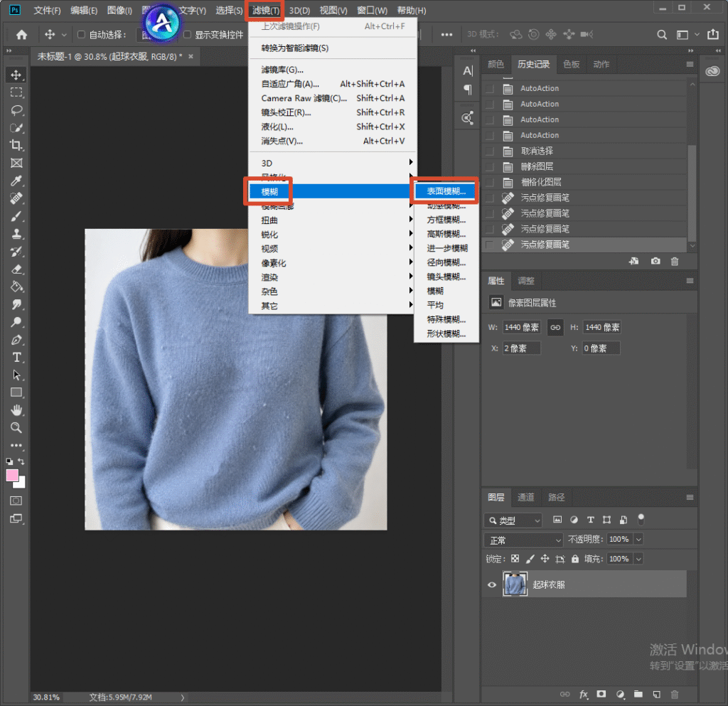Open the layer style fx icon

click(x=583, y=695)
